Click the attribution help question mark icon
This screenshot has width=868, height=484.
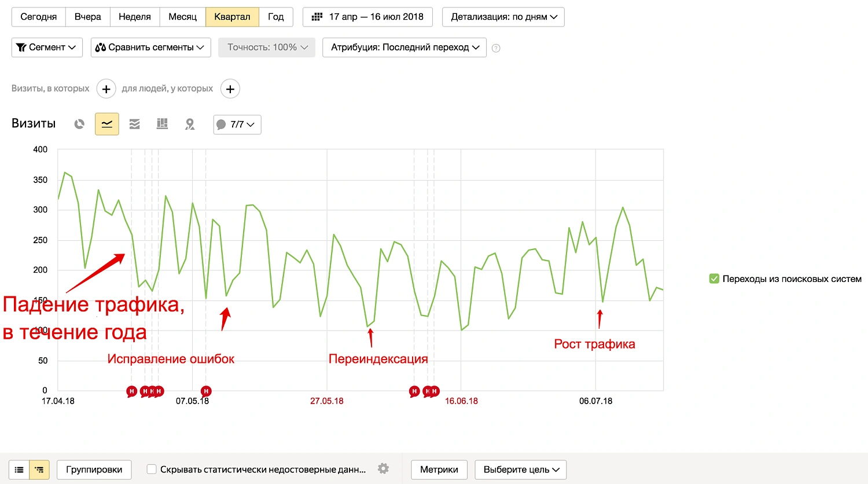pyautogui.click(x=496, y=48)
